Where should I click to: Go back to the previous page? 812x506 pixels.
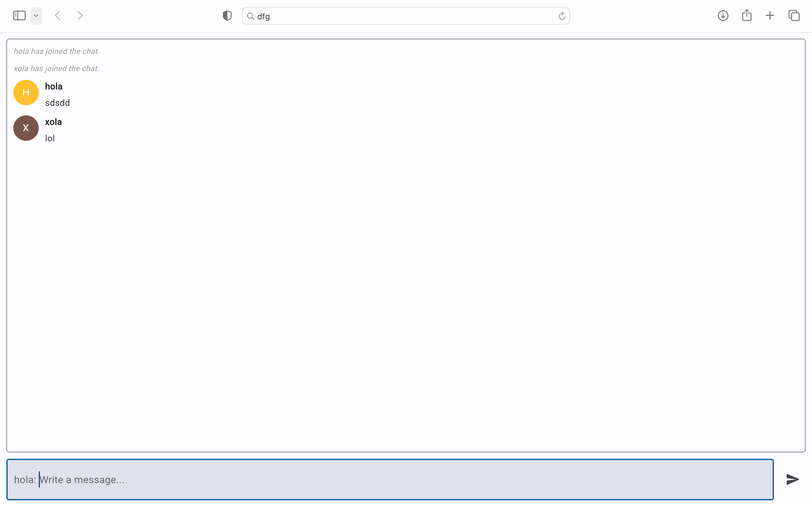(x=58, y=16)
